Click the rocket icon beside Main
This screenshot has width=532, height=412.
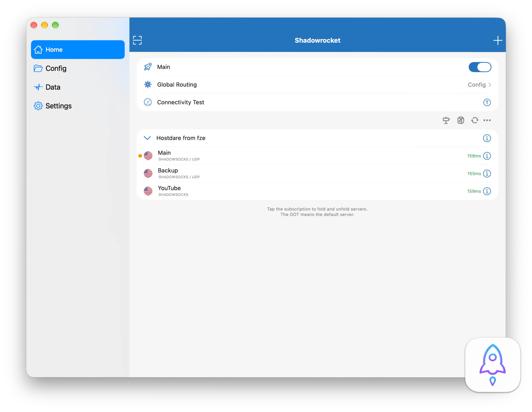click(x=148, y=67)
